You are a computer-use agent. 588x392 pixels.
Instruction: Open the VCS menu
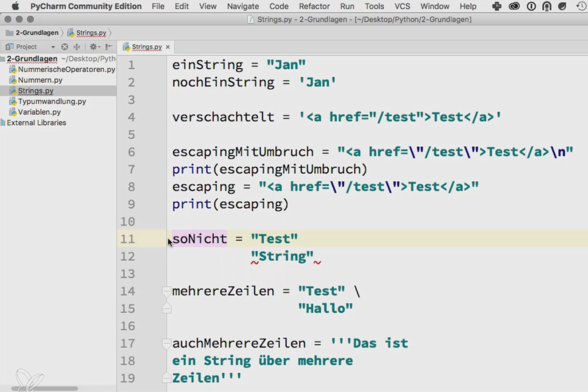402,6
